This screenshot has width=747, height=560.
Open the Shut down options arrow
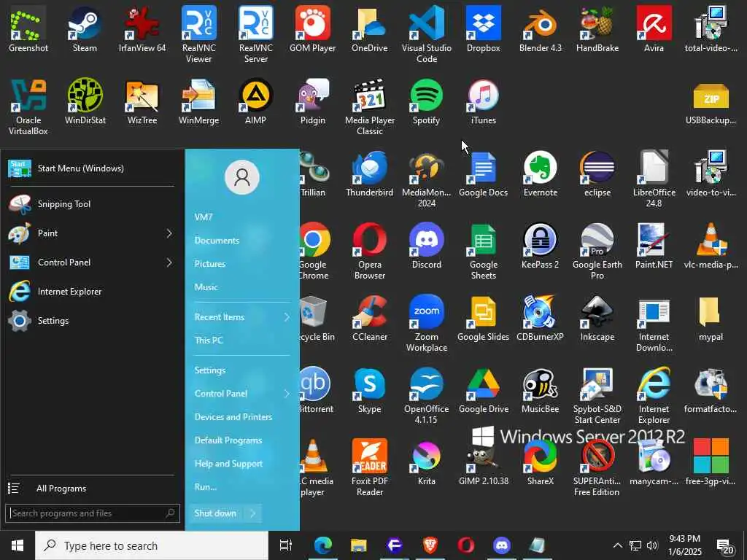pyautogui.click(x=253, y=513)
